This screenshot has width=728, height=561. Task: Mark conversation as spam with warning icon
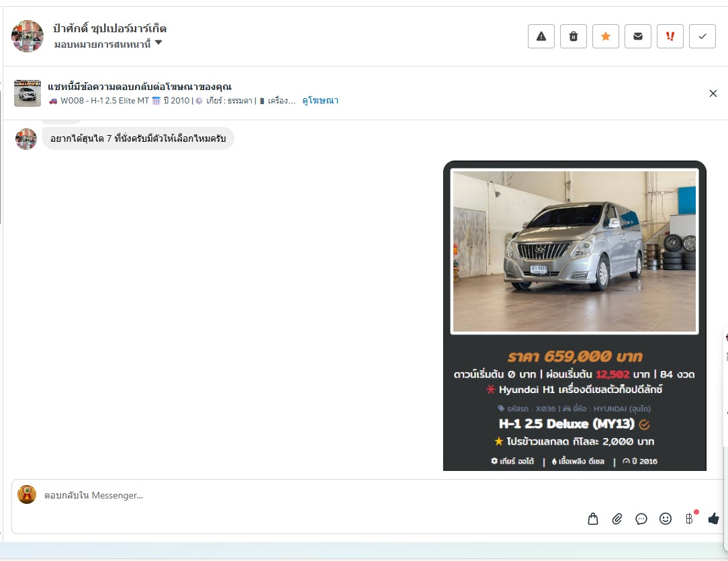coord(541,36)
